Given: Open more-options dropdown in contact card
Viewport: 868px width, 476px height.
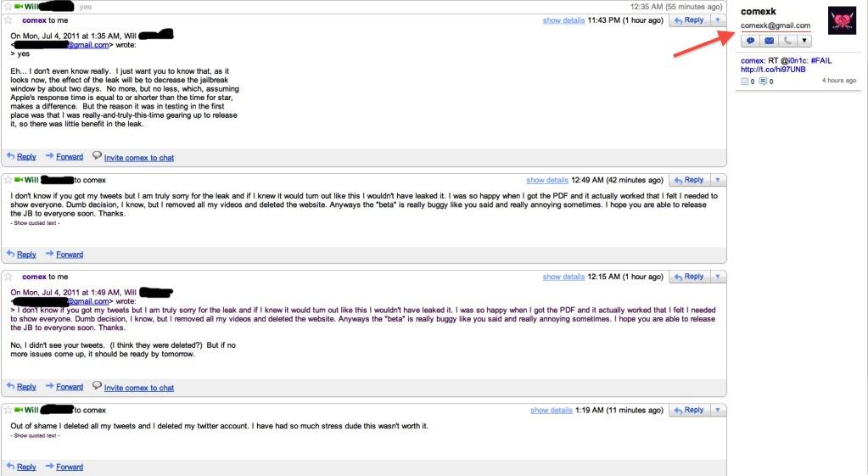Looking at the screenshot, I should point(804,41).
